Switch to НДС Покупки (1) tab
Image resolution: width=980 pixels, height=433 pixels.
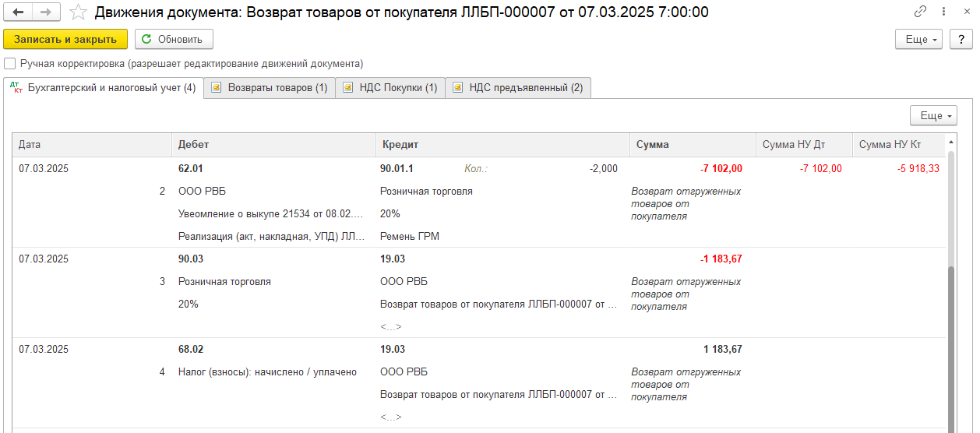390,88
